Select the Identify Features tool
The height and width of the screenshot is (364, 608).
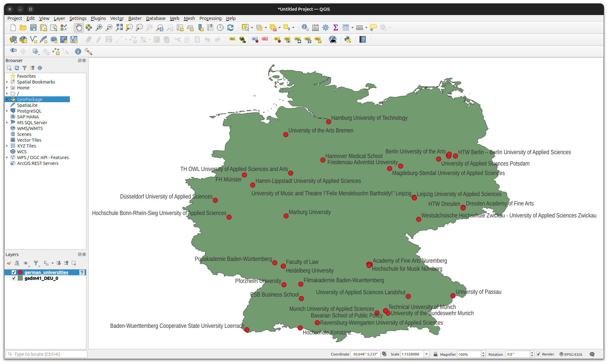coord(305,28)
